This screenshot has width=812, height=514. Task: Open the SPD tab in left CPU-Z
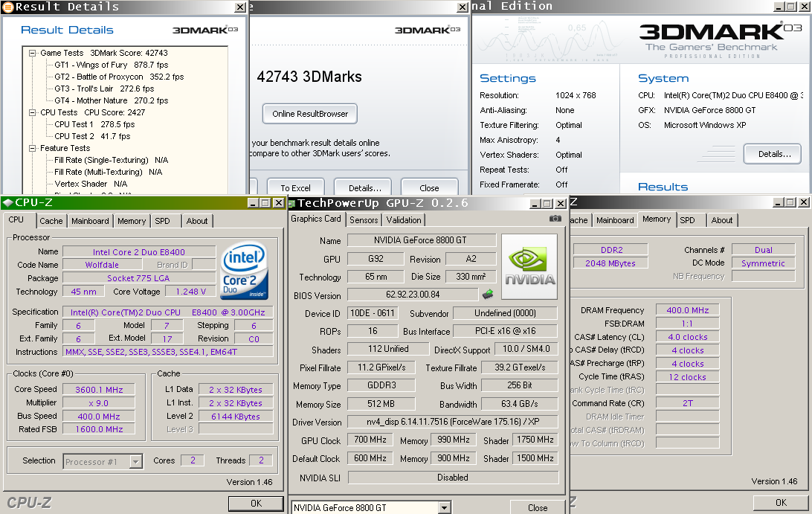[x=163, y=221]
